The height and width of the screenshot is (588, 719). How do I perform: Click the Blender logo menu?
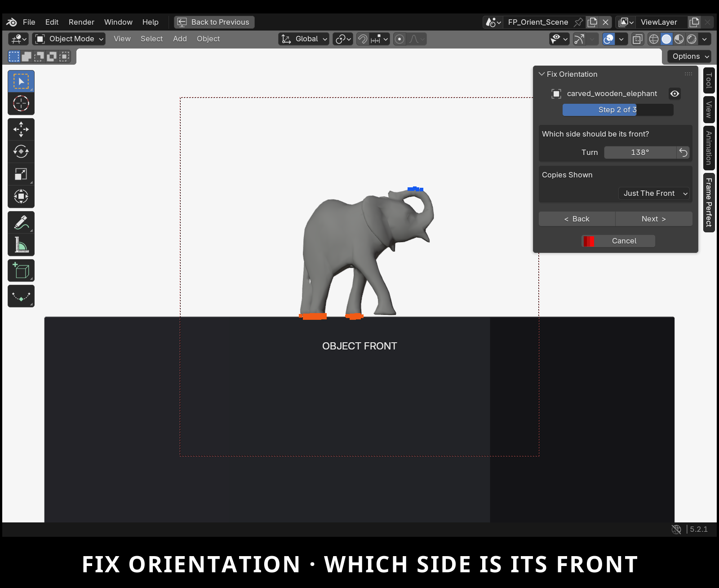12,22
